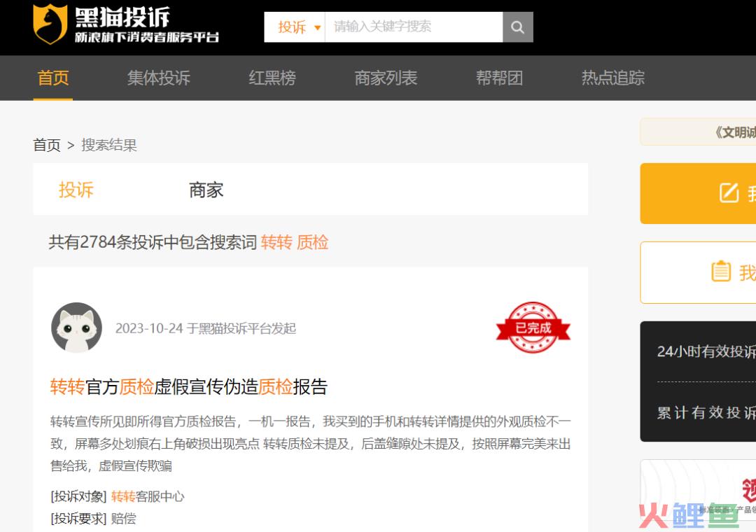Click the 赔偿 complaint demand text
Screen dimensions: 756x532
[x=123, y=519]
